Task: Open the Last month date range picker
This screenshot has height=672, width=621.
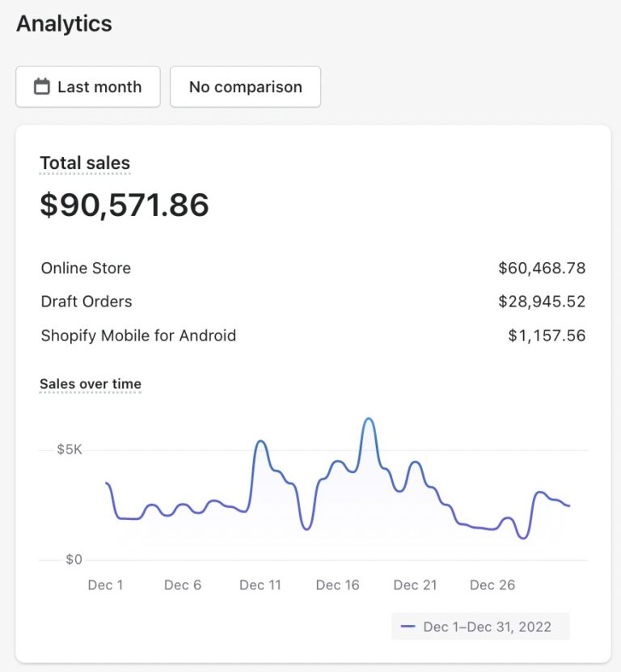Action: point(88,87)
